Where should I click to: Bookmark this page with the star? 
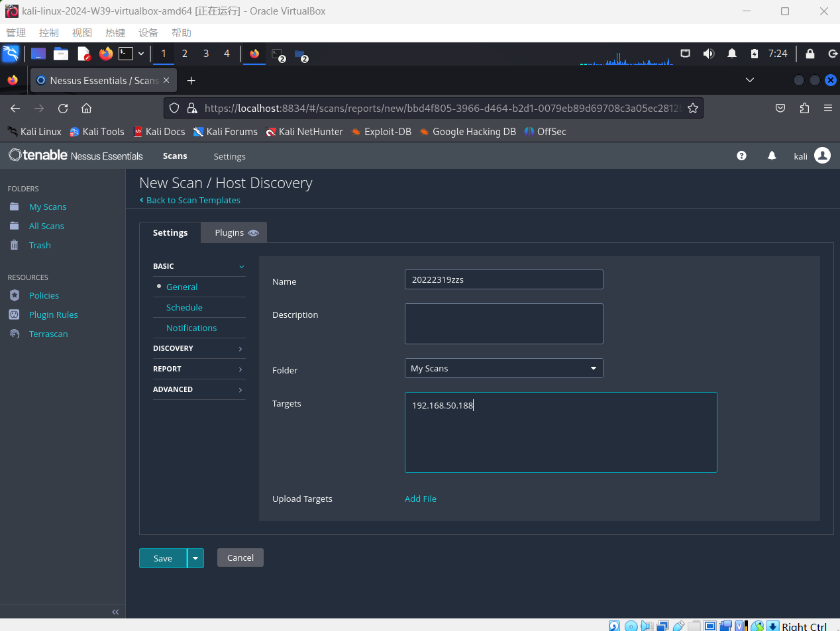(693, 108)
